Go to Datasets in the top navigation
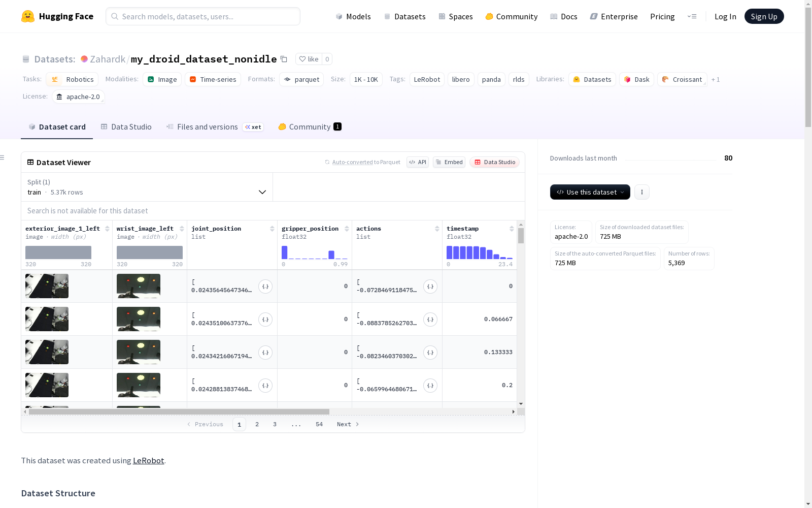The width and height of the screenshot is (812, 508). coord(404,16)
